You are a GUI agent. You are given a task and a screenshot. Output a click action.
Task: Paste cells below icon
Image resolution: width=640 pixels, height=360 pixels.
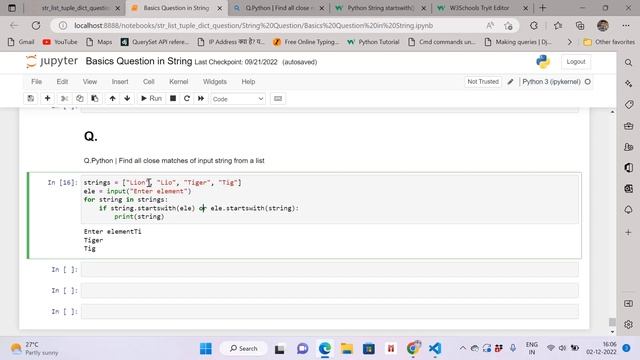pyautogui.click(x=95, y=98)
